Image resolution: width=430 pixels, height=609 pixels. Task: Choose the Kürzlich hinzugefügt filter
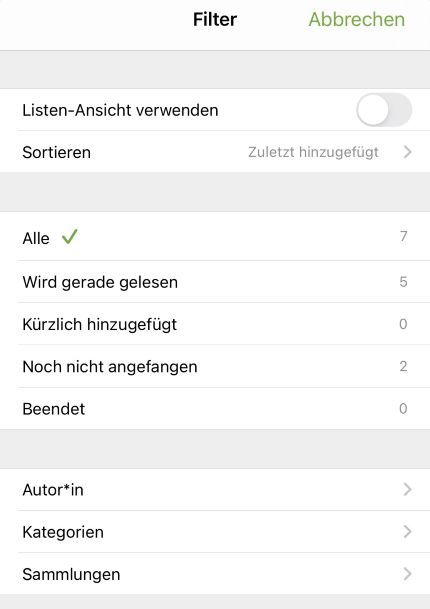[x=215, y=324]
